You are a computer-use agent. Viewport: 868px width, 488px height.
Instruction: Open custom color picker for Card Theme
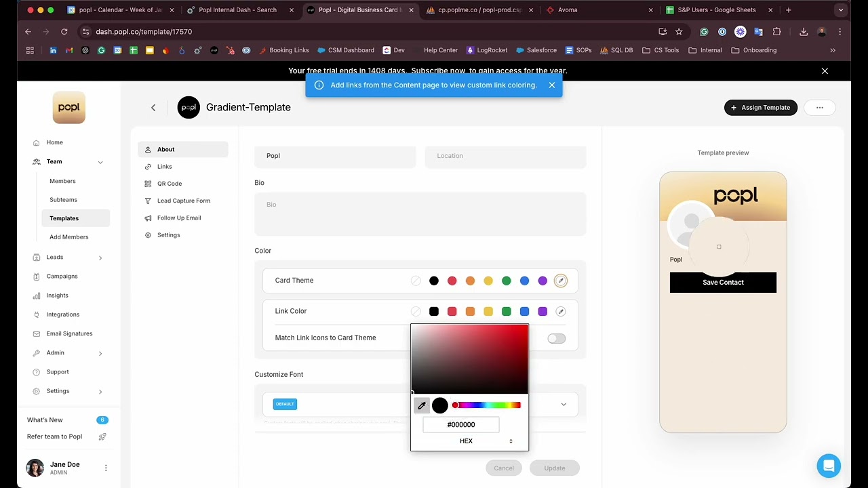[561, 281]
